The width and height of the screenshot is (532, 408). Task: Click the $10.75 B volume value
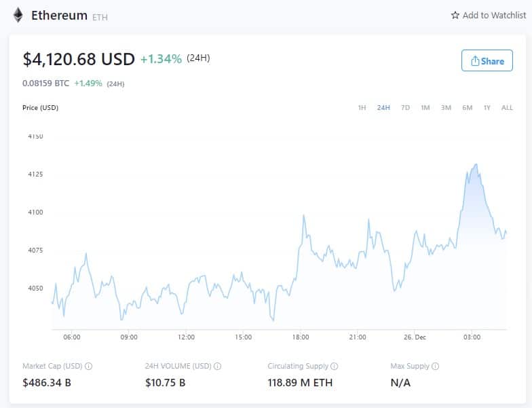166,383
